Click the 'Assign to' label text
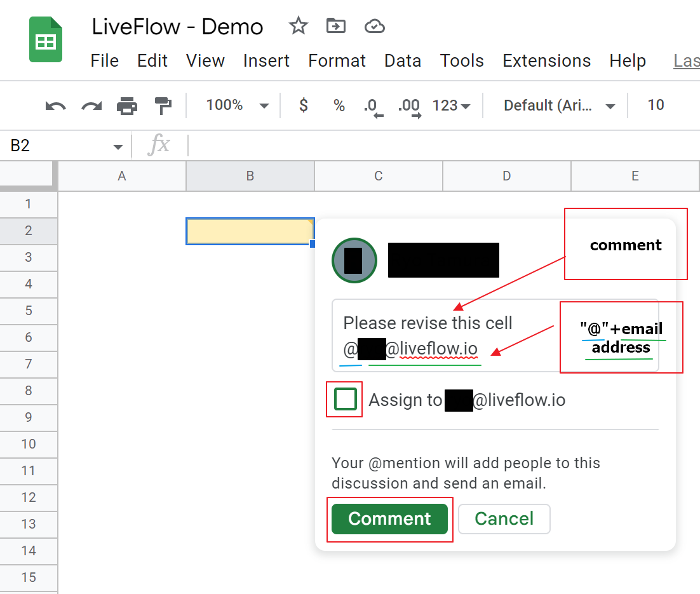The width and height of the screenshot is (700, 594). 405,400
